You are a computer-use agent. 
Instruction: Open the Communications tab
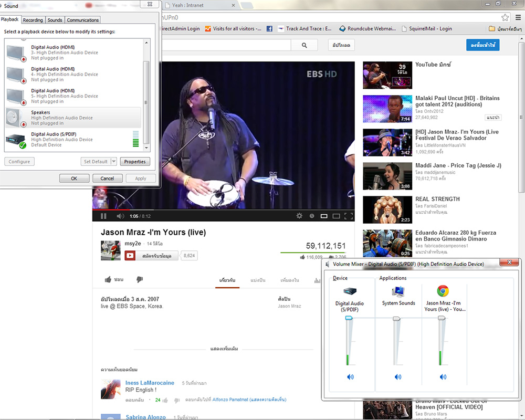click(83, 20)
